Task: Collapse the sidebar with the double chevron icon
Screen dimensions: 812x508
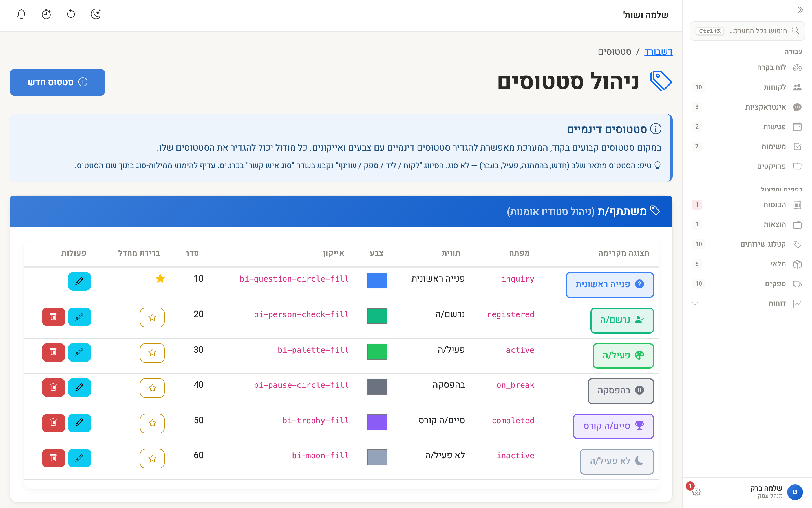Action: pyautogui.click(x=800, y=10)
